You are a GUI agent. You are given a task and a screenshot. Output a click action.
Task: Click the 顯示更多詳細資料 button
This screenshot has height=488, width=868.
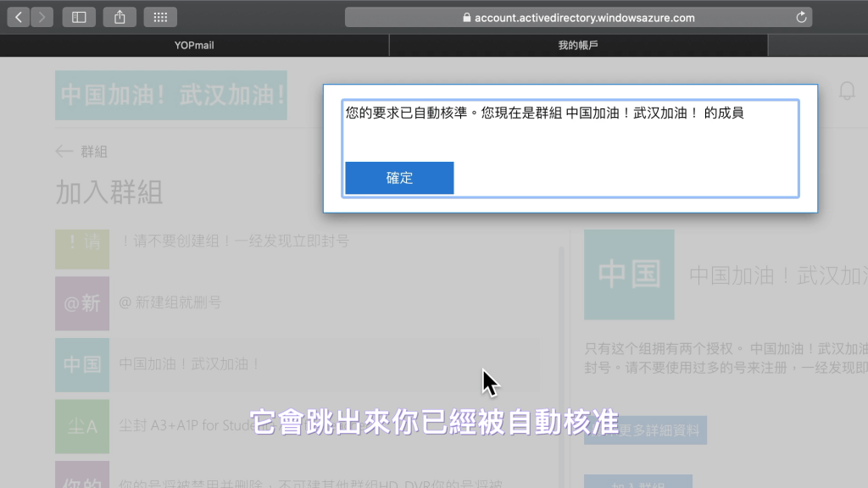click(645, 430)
